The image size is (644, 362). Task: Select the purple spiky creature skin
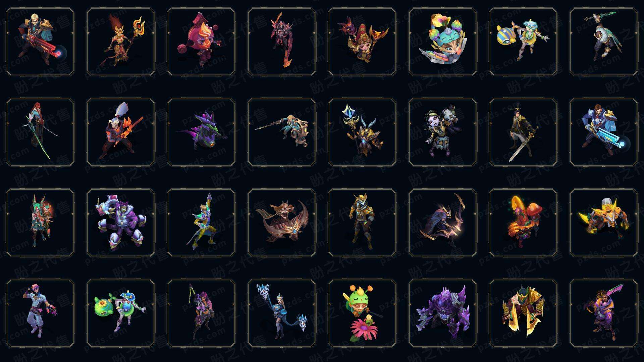(x=201, y=132)
